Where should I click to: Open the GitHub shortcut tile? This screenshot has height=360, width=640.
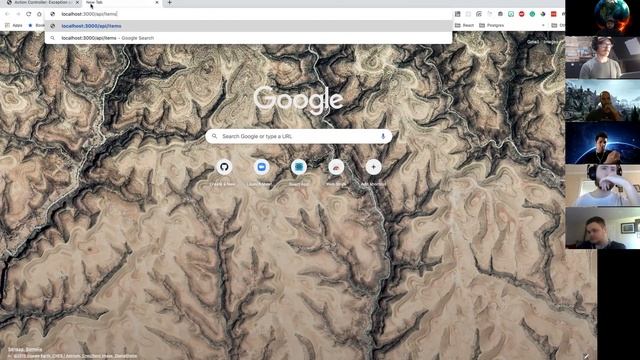(x=224, y=167)
